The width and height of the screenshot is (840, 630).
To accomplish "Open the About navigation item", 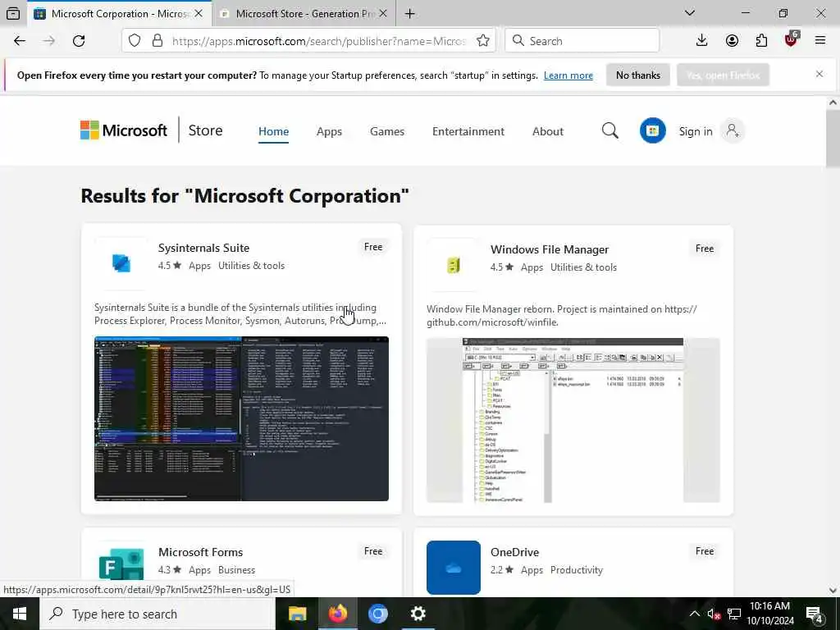I will [x=547, y=131].
